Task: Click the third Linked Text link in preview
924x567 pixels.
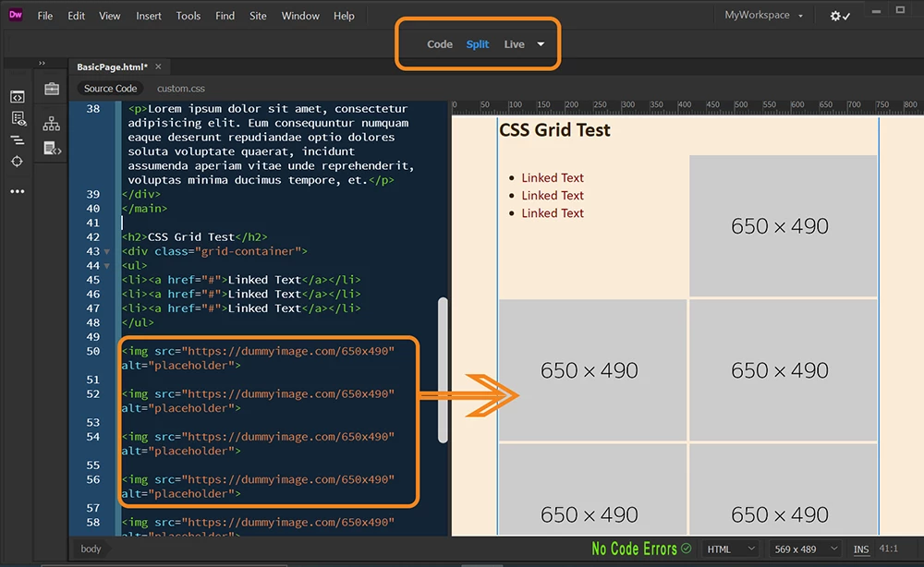Action: coord(553,213)
